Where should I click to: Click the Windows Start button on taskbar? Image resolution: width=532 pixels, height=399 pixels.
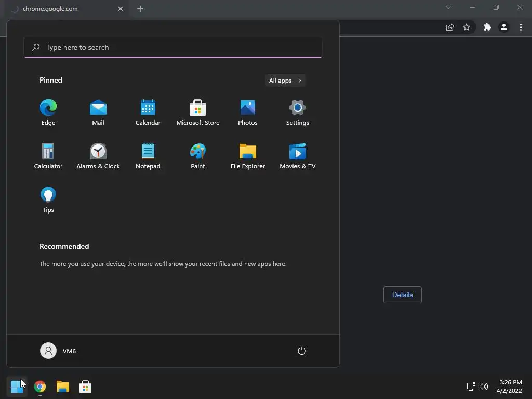17,387
